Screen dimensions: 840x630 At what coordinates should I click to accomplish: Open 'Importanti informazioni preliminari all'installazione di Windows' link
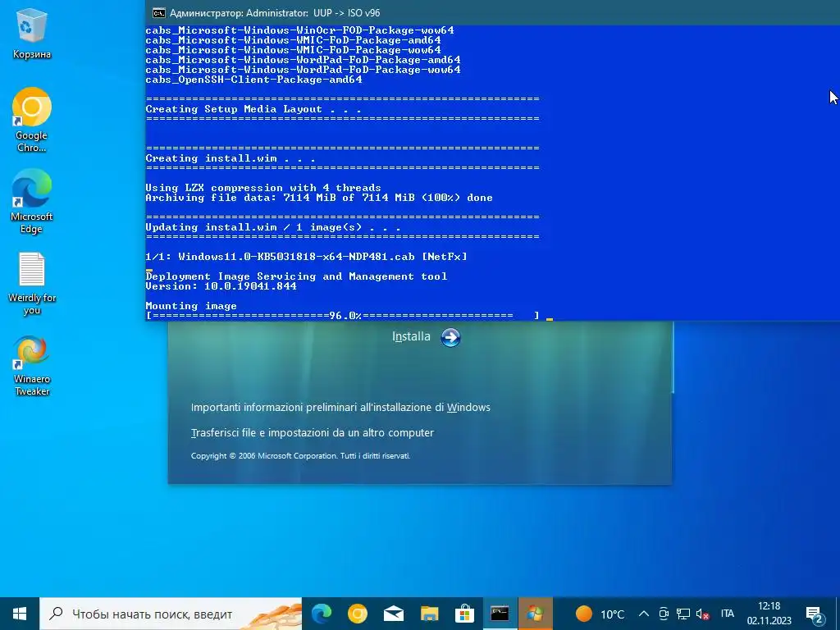coord(340,407)
